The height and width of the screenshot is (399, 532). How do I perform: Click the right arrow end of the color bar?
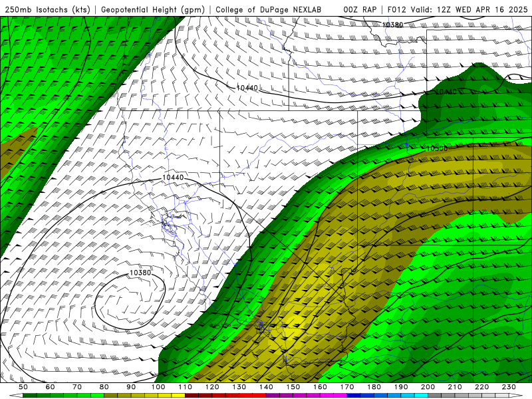click(x=516, y=395)
